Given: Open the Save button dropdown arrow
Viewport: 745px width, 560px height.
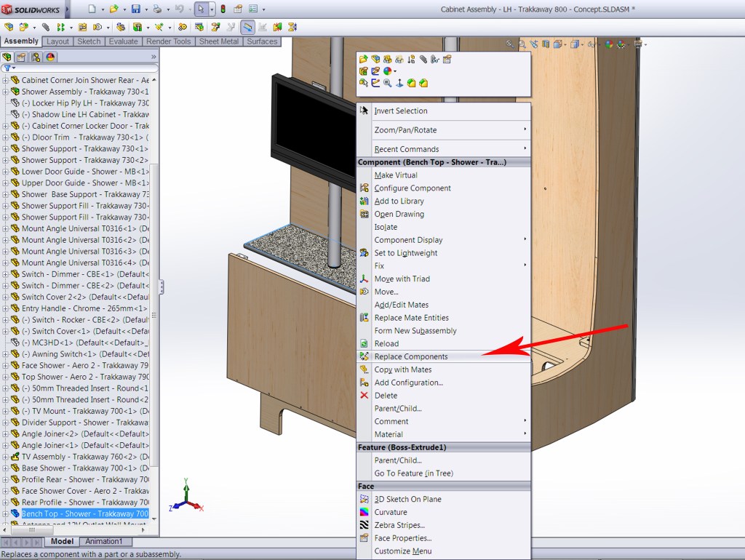Looking at the screenshot, I should tap(145, 9).
